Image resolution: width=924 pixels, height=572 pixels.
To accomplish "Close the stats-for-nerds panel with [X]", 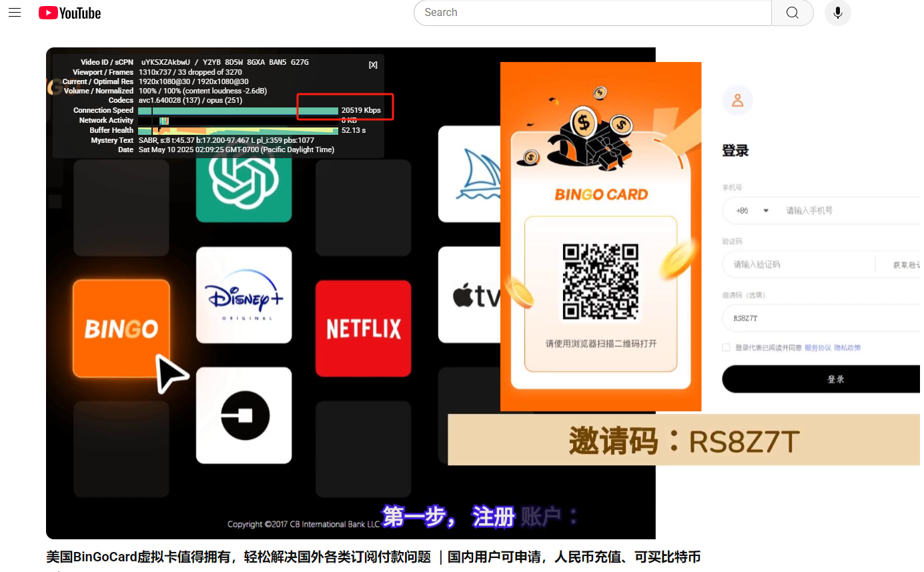I will click(x=373, y=65).
